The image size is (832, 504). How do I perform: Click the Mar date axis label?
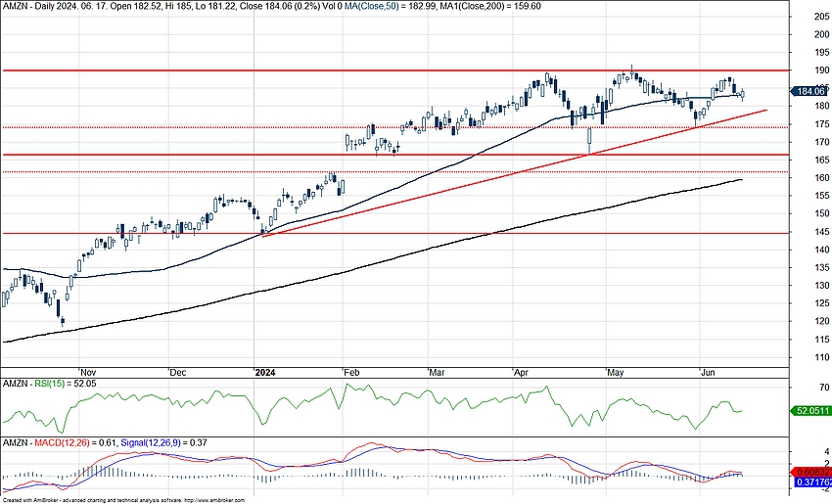[x=437, y=373]
